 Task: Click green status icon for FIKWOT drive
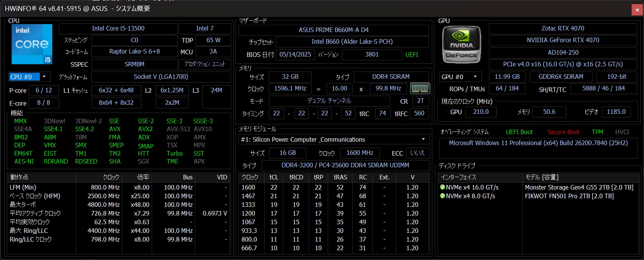click(x=442, y=196)
